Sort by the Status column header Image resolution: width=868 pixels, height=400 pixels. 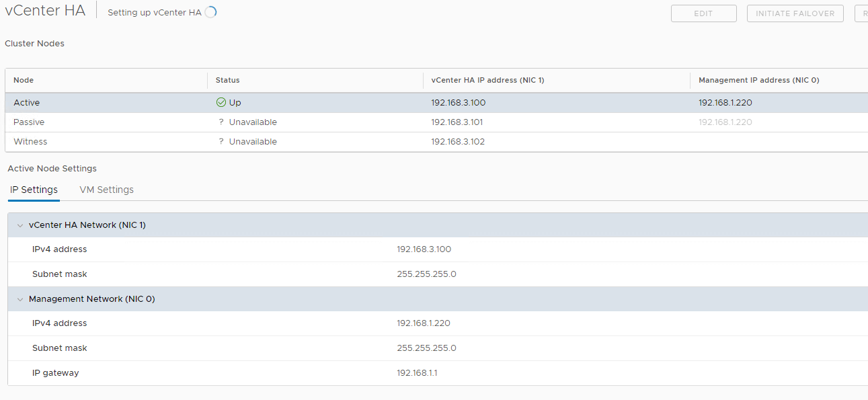click(x=228, y=80)
